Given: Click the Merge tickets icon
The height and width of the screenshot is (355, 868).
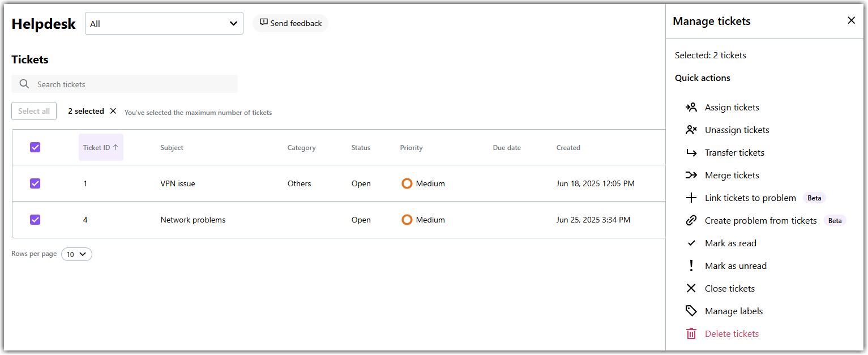Looking at the screenshot, I should click(x=691, y=175).
